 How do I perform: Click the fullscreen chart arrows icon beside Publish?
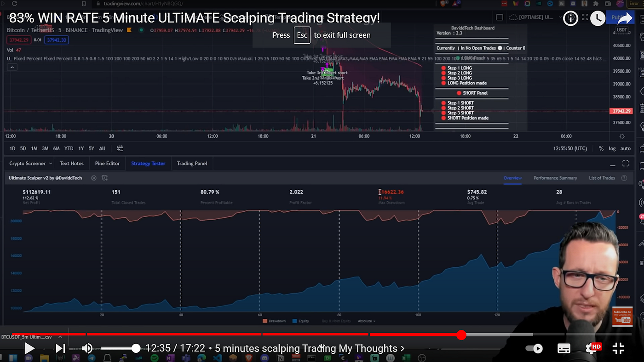586,18
